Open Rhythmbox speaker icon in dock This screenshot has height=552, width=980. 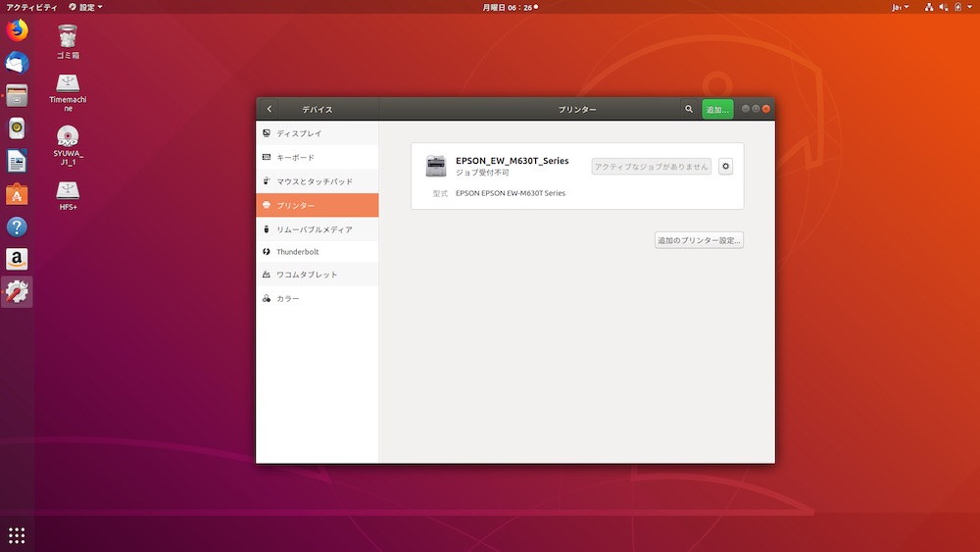point(17,128)
